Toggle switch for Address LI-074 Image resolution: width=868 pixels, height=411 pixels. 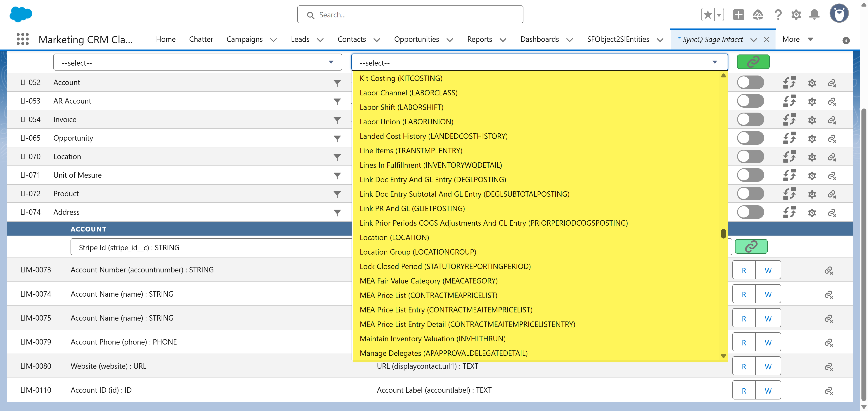pos(750,212)
